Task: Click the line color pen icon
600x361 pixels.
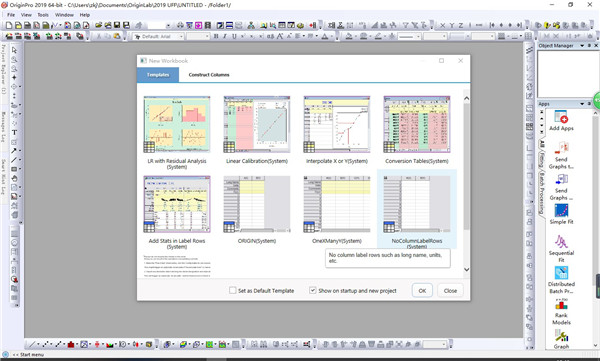Action: 378,36
